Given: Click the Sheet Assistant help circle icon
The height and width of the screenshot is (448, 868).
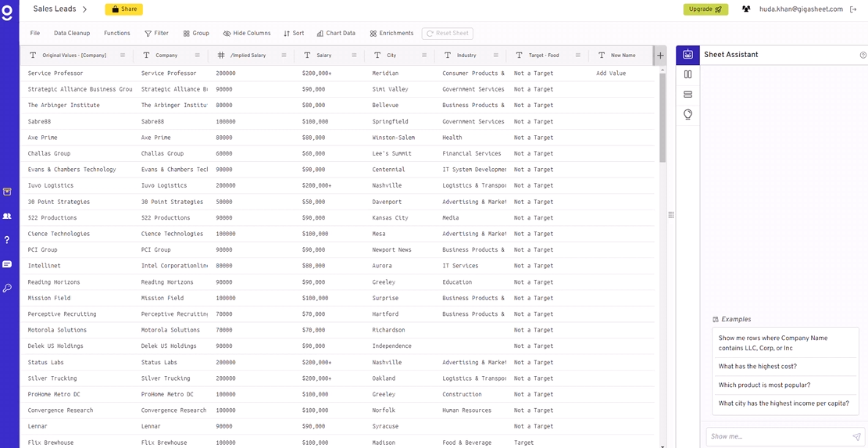Looking at the screenshot, I should [x=863, y=55].
